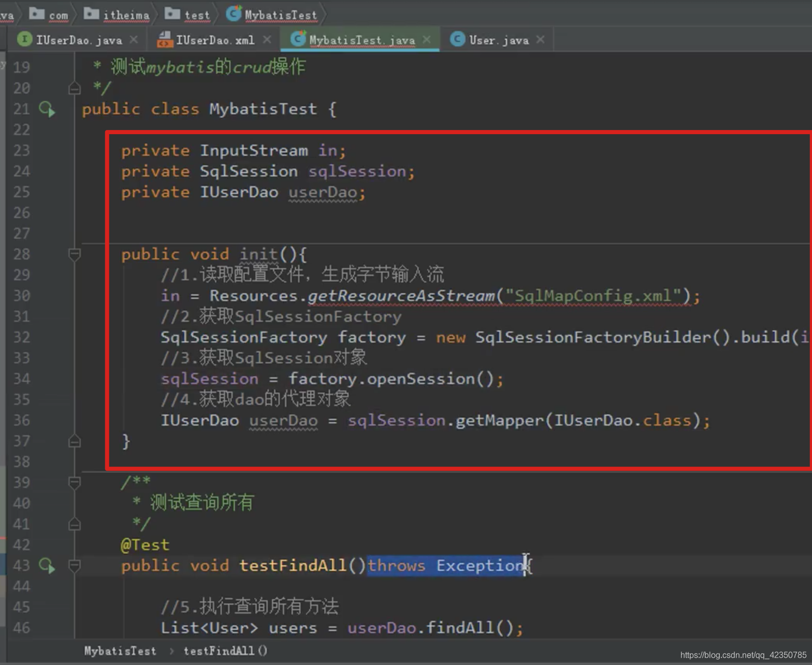Image resolution: width=812 pixels, height=665 pixels.
Task: Click the class icon on the User.java tab
Action: click(x=458, y=39)
